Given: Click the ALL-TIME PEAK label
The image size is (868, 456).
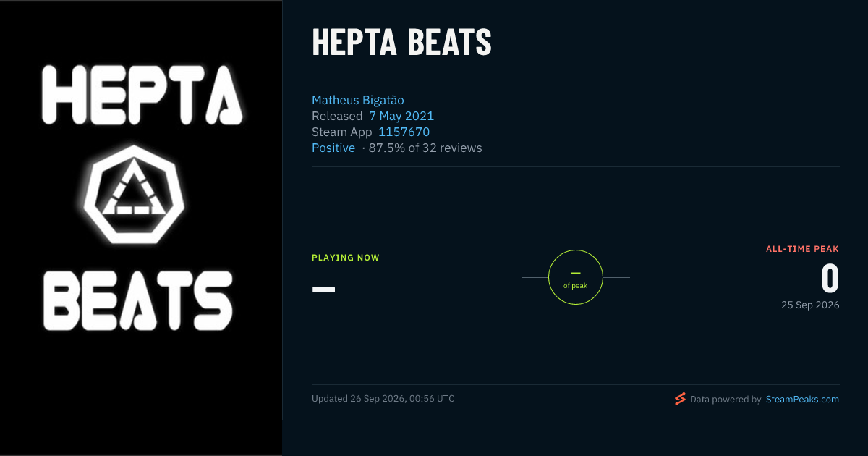Looking at the screenshot, I should (803, 249).
